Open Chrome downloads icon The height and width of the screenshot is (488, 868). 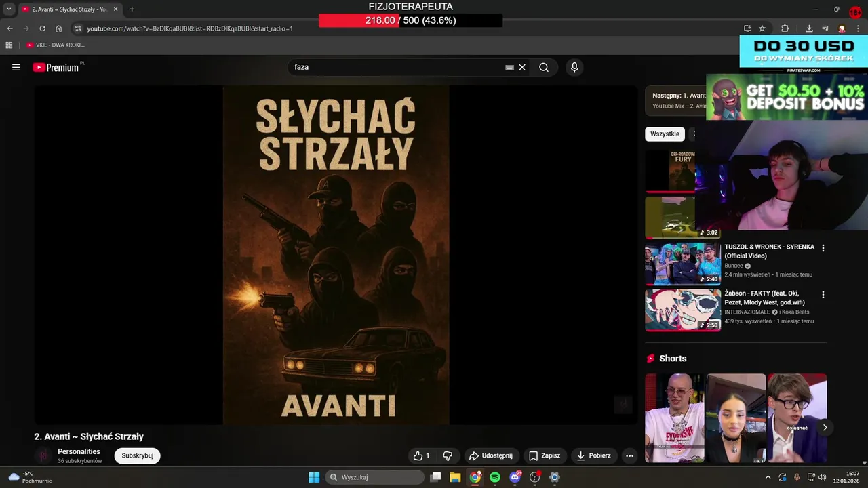point(809,28)
